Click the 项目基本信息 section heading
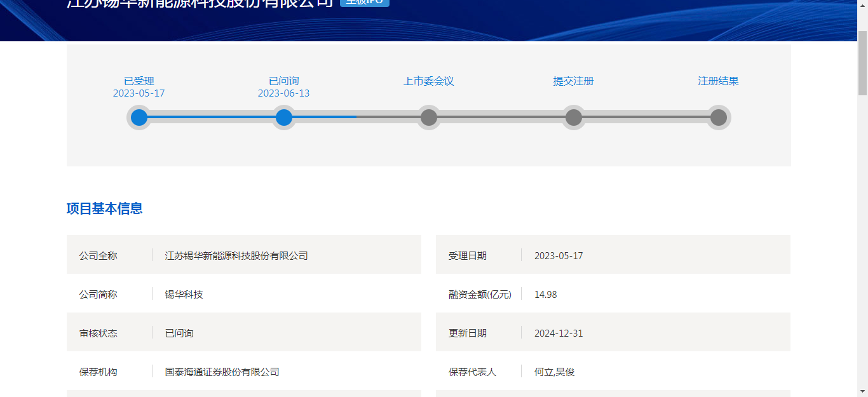 (104, 208)
